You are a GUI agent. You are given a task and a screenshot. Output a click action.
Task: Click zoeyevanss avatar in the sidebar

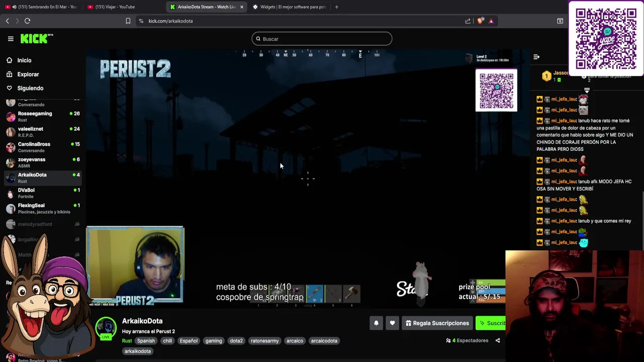point(11,162)
